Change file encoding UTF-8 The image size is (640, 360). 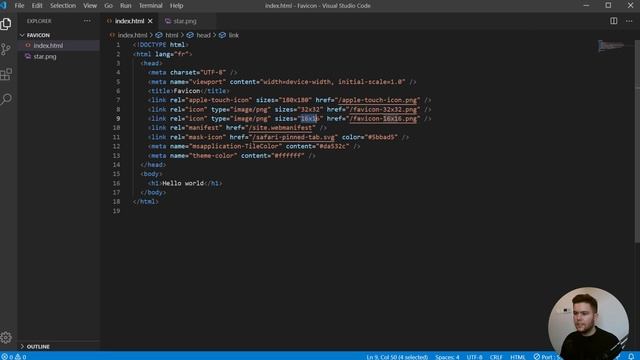click(474, 357)
